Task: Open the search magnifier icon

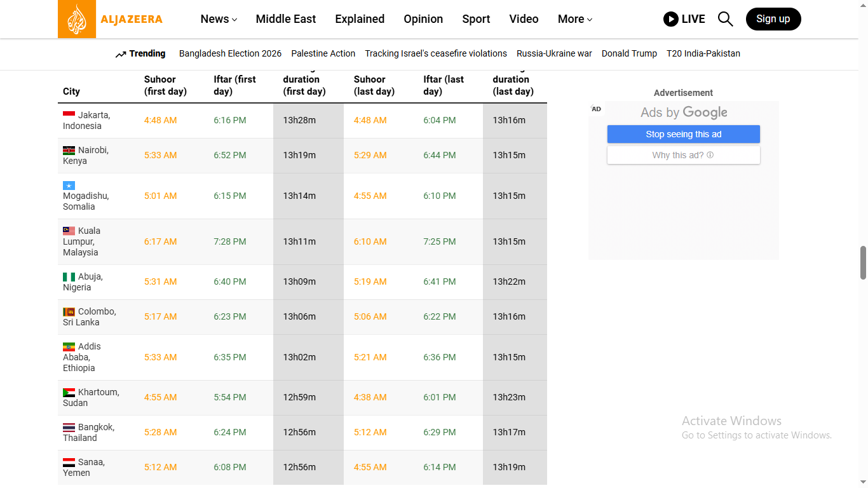Action: pyautogui.click(x=725, y=19)
